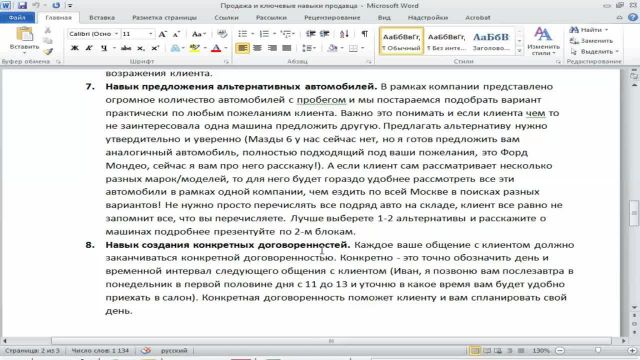Switch to the Вставка tab
Image resolution: width=640 pixels, height=360 pixels.
click(x=102, y=18)
